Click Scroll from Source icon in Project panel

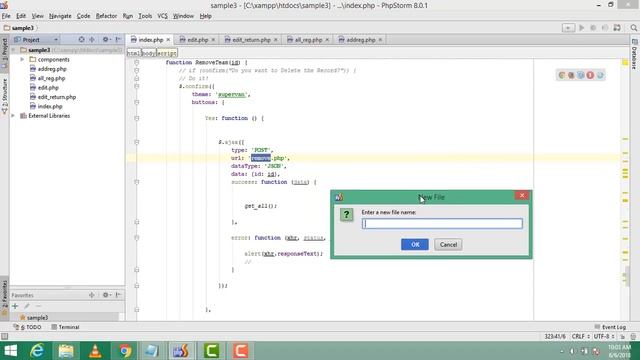click(x=81, y=40)
